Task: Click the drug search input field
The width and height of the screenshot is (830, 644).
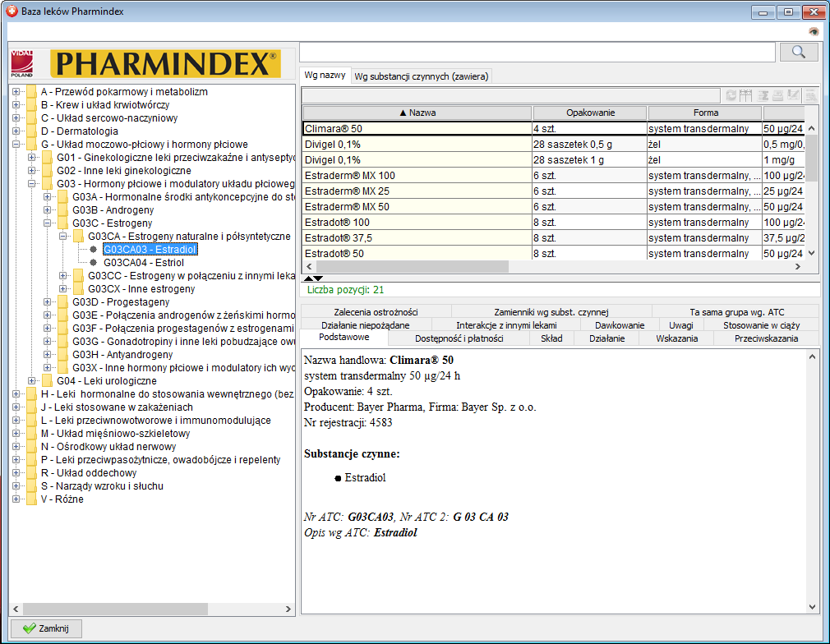Action: (x=537, y=53)
